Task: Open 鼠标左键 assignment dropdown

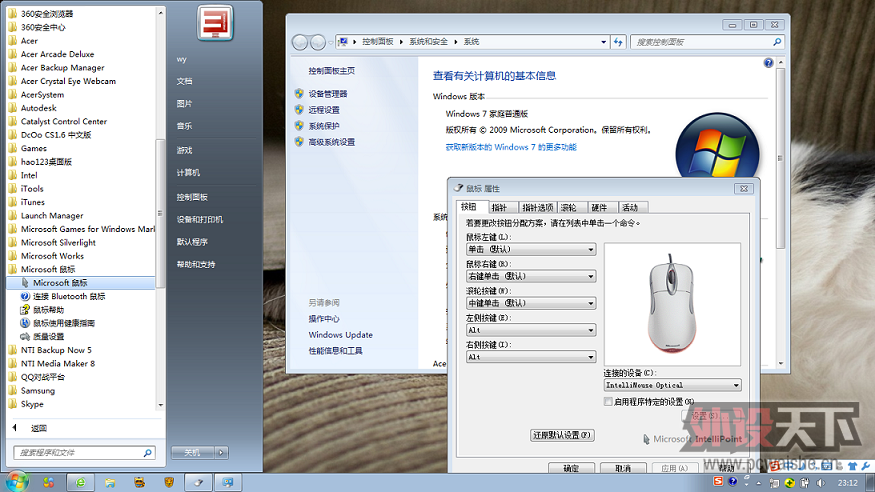Action: click(531, 249)
